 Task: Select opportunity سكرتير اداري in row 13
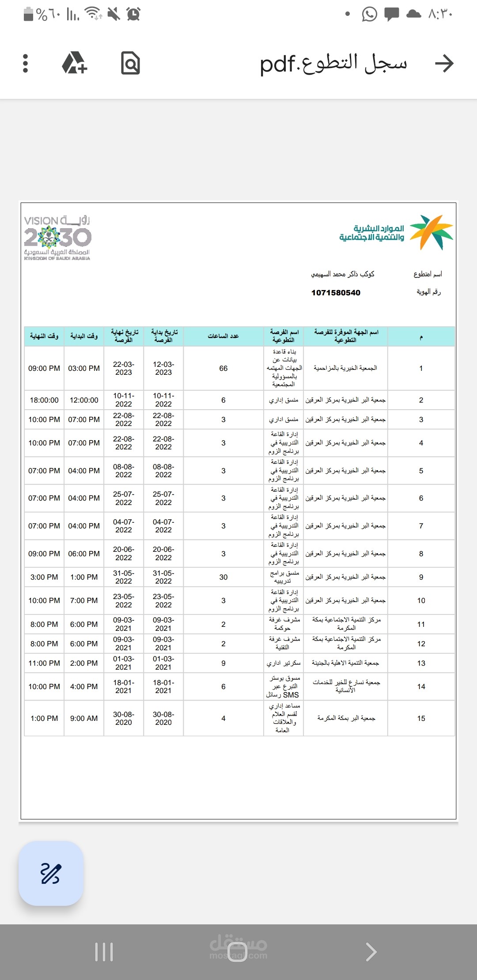pyautogui.click(x=284, y=663)
